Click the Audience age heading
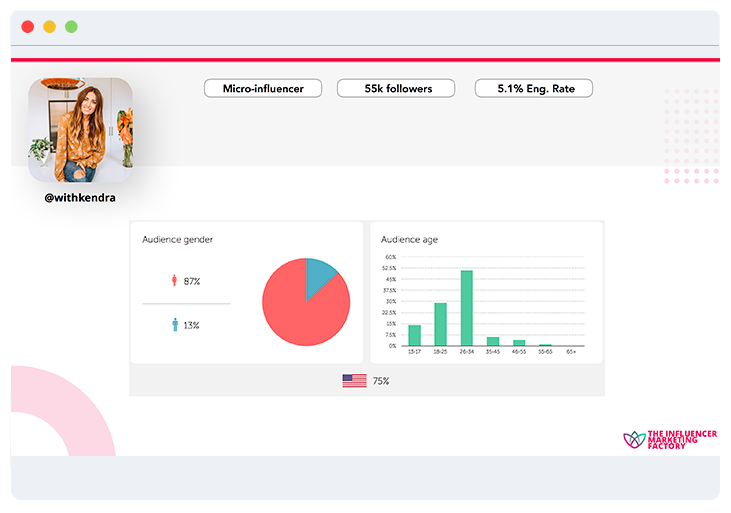Viewport: 731px width, 513px height. (409, 240)
